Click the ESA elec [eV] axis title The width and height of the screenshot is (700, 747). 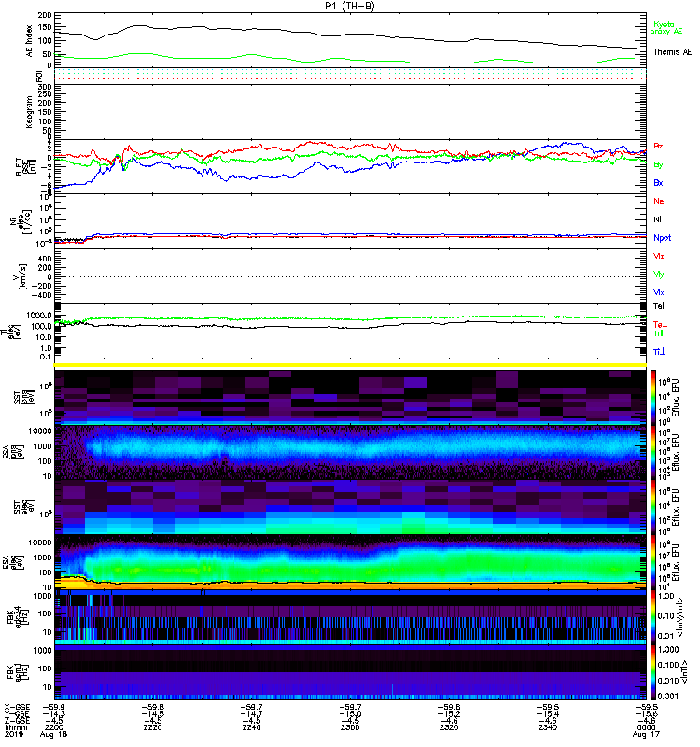point(12,562)
